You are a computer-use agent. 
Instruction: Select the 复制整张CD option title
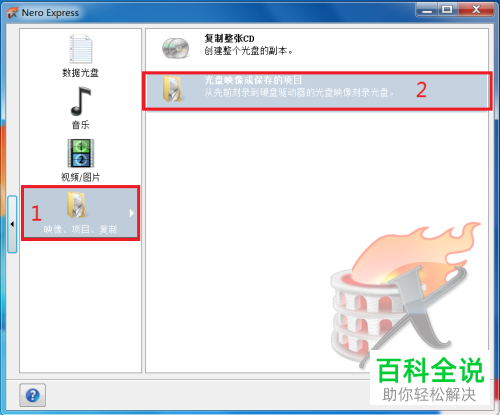[229, 39]
